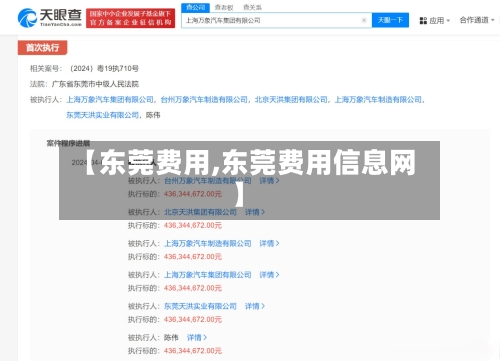
Task: Open 上海万象汽车制造有限公司 in the progress list
Action: pos(208,243)
